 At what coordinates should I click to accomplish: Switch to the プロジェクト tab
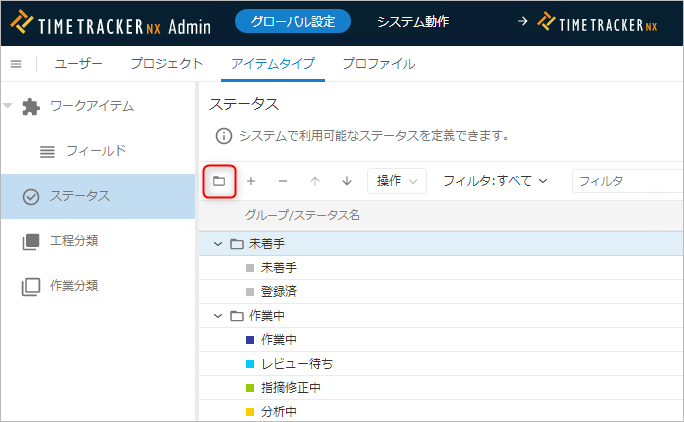(x=167, y=64)
